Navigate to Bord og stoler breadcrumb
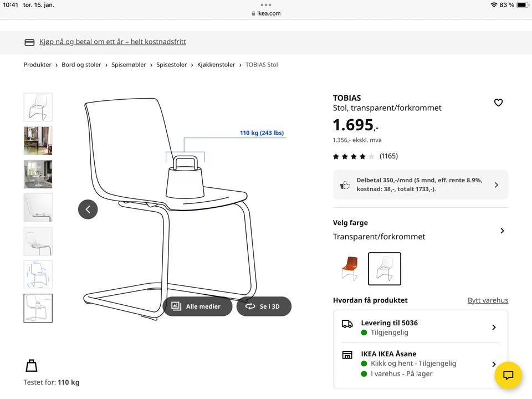 point(81,65)
